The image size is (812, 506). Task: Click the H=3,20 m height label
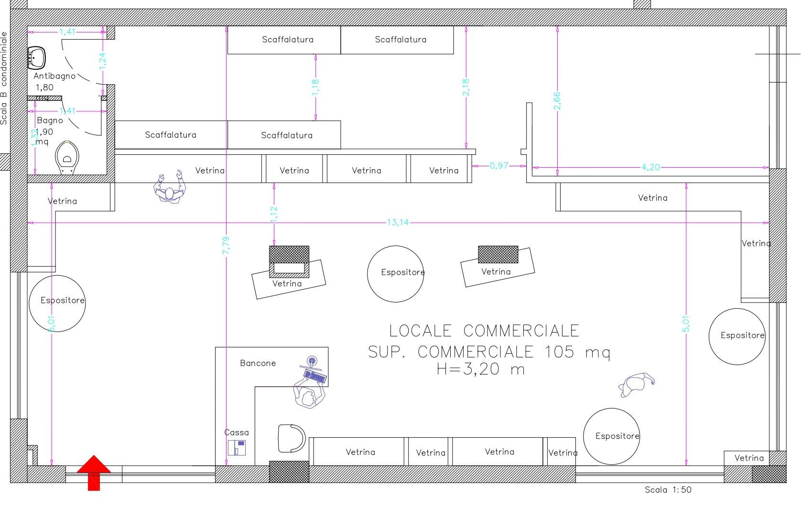click(480, 369)
